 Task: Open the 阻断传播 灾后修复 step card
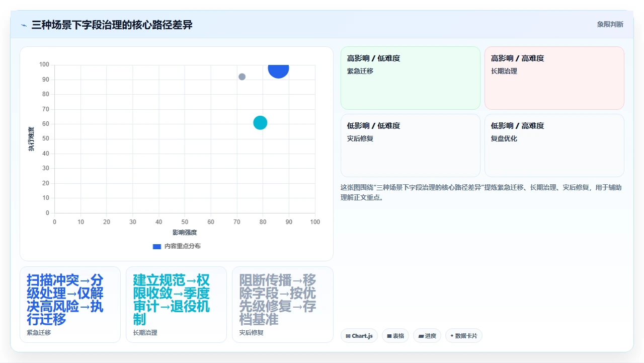(282, 305)
